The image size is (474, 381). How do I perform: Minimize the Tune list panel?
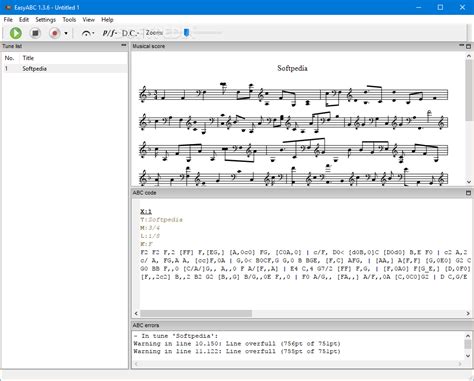[x=124, y=45]
